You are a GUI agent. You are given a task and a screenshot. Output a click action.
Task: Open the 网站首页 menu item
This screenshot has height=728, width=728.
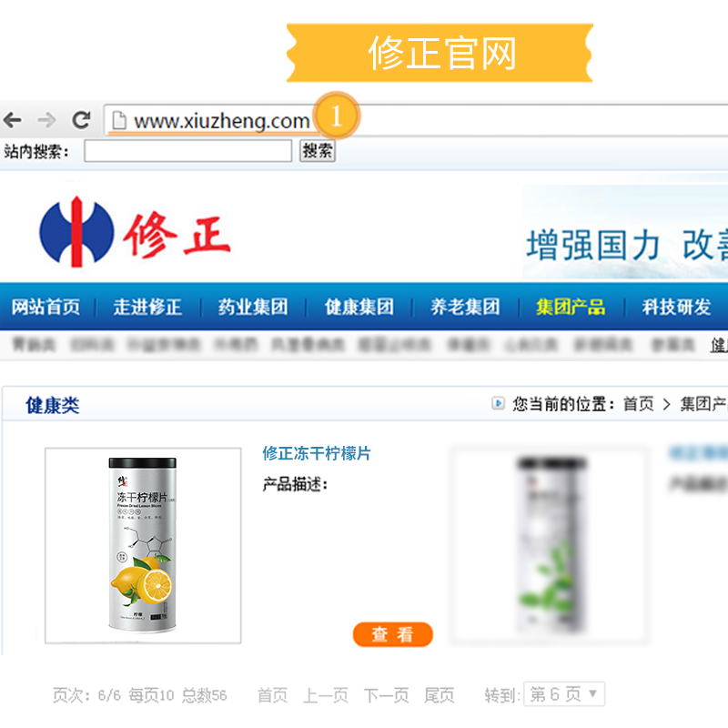[45, 307]
